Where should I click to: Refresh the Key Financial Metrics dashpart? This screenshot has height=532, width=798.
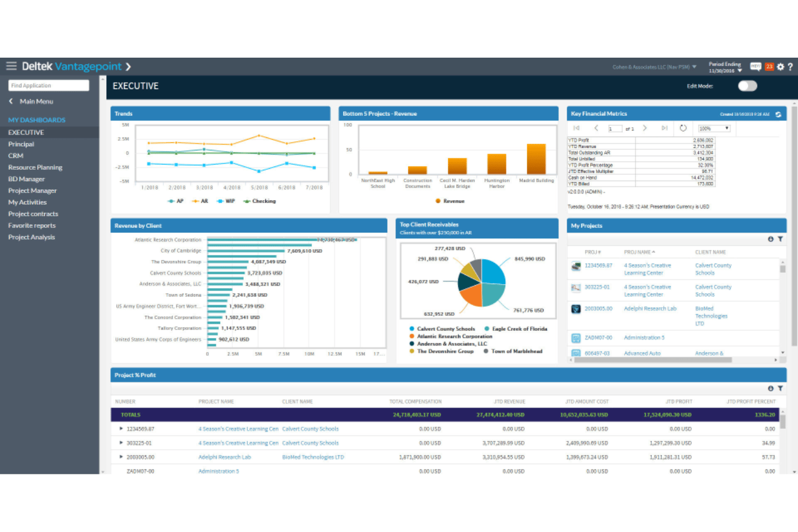778,114
